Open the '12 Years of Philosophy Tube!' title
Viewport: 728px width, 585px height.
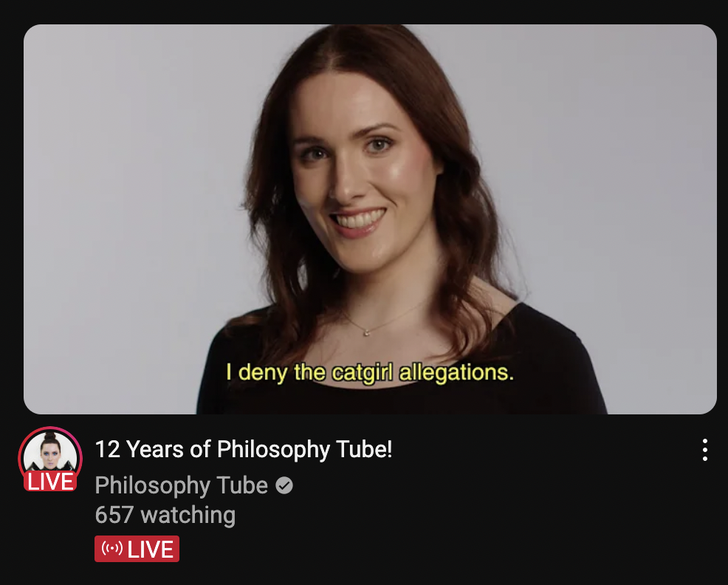point(244,450)
